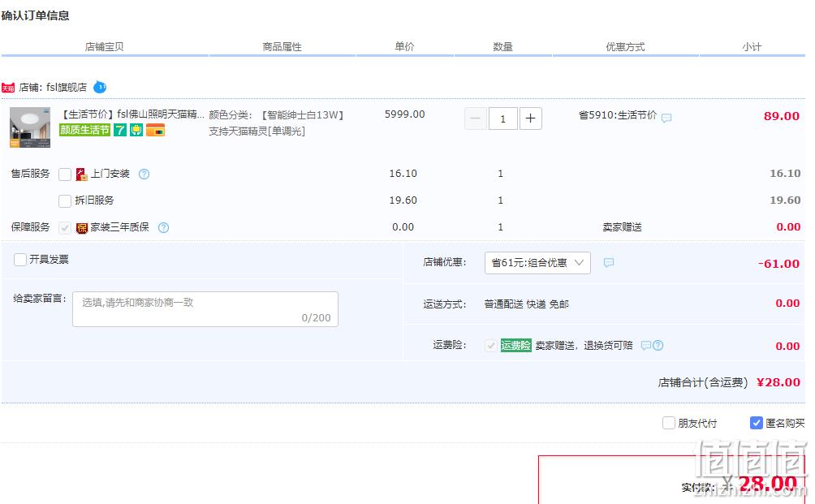Click the 小计 column header
The width and height of the screenshot is (815, 504).
point(752,47)
